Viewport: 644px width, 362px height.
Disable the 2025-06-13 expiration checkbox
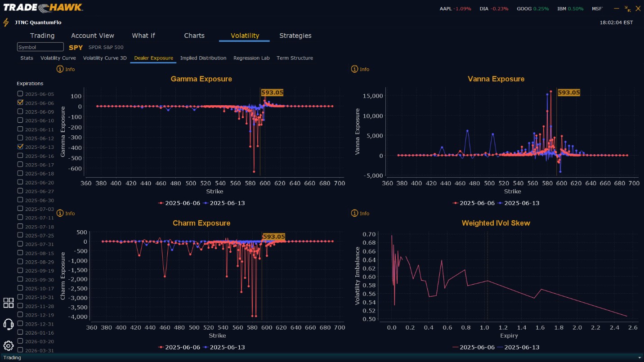click(x=20, y=147)
